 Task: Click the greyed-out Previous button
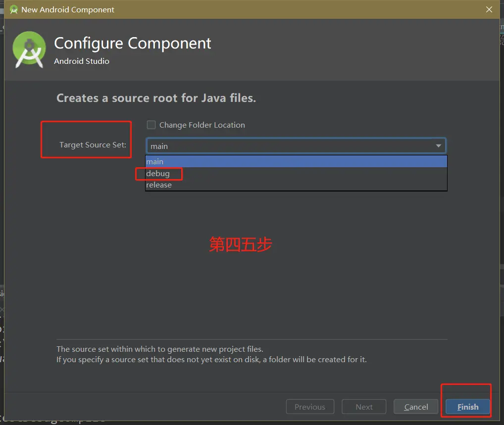coord(310,407)
